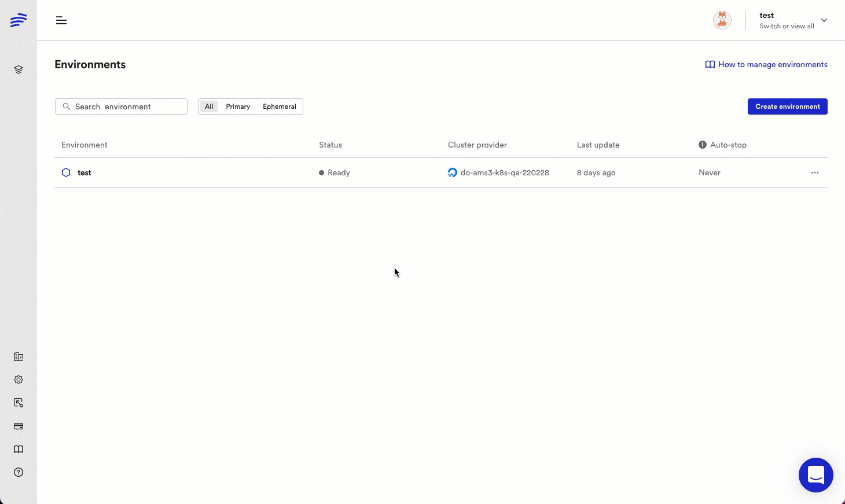Image resolution: width=845 pixels, height=504 pixels.
Task: Click the Cluster provider column header
Action: (x=477, y=145)
